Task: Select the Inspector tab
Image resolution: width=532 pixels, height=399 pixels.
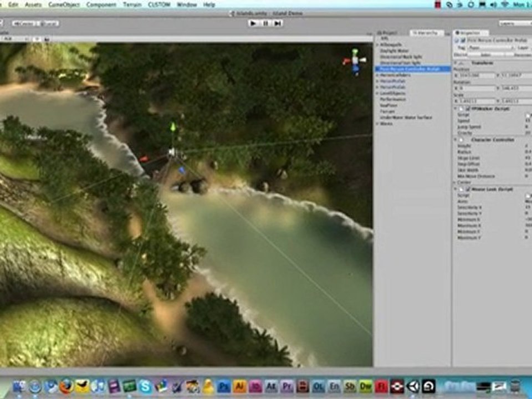Action: click(471, 33)
